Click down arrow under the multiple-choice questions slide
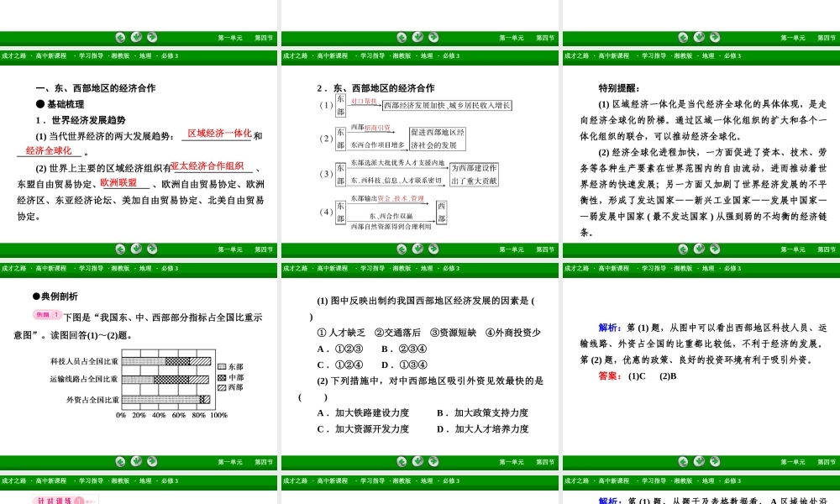This screenshot has height=504, width=840. pos(417,461)
